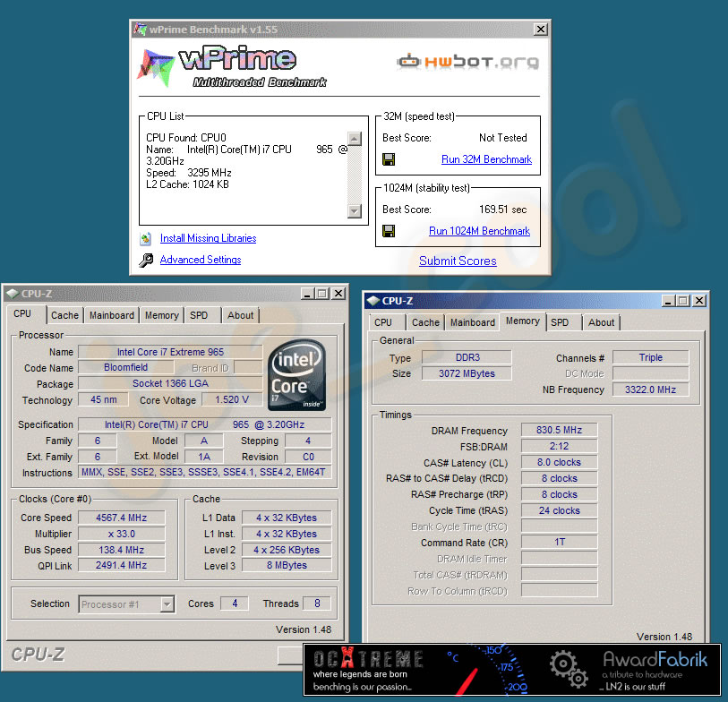Click the Multiplier x 33.0 field
Viewport: 728px width, 702px height.
[x=121, y=534]
